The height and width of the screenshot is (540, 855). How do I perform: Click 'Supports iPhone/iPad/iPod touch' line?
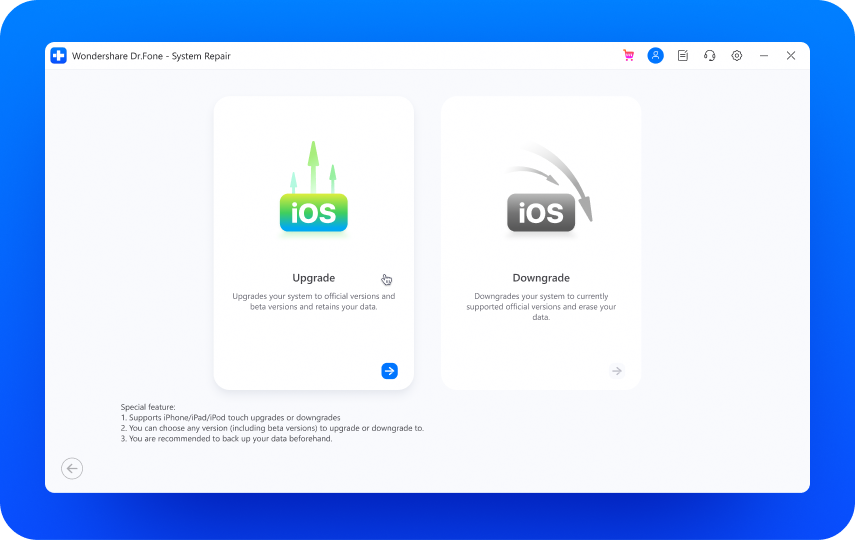tap(230, 417)
